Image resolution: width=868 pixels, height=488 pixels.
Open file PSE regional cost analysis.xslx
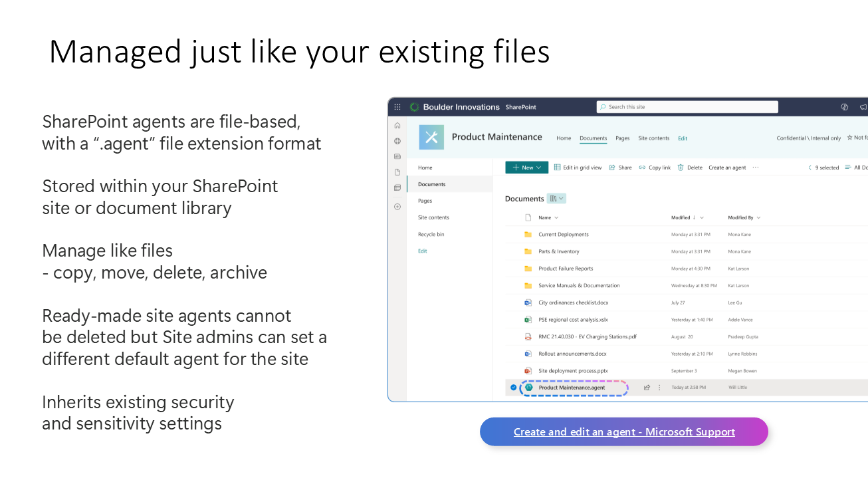pos(573,320)
